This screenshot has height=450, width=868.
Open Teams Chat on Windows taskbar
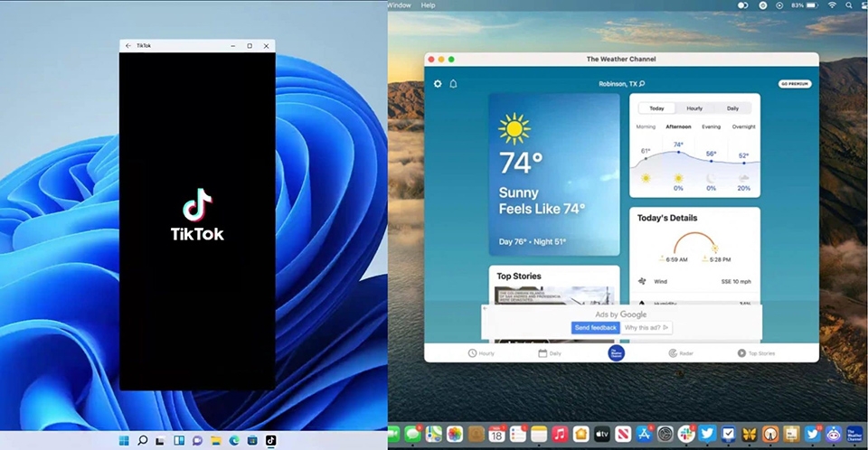click(x=197, y=441)
